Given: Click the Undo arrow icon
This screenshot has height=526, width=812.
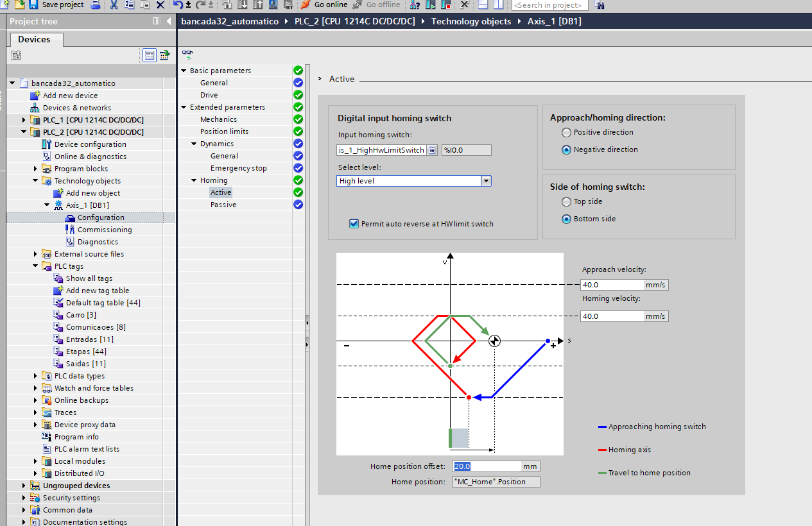Looking at the screenshot, I should click(178, 4).
